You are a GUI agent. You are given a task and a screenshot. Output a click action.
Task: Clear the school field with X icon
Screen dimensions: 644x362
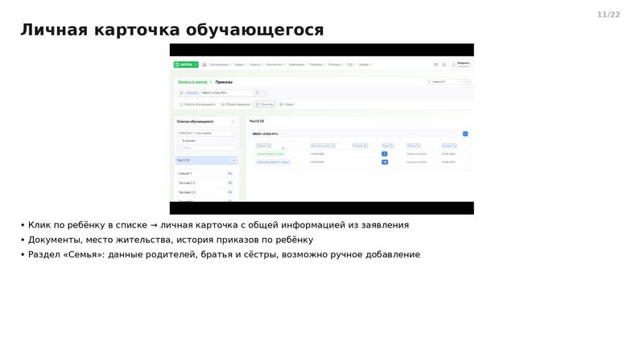click(x=264, y=93)
